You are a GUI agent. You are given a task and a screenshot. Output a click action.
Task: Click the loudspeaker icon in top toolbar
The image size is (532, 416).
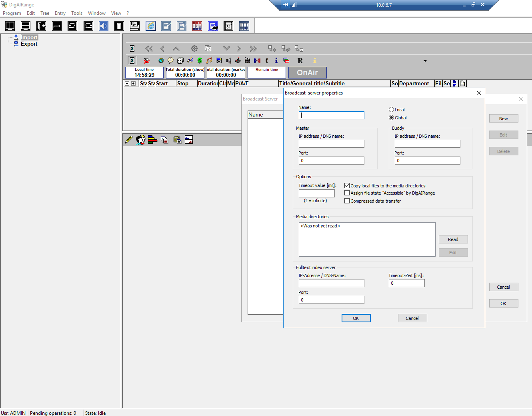[x=104, y=26]
